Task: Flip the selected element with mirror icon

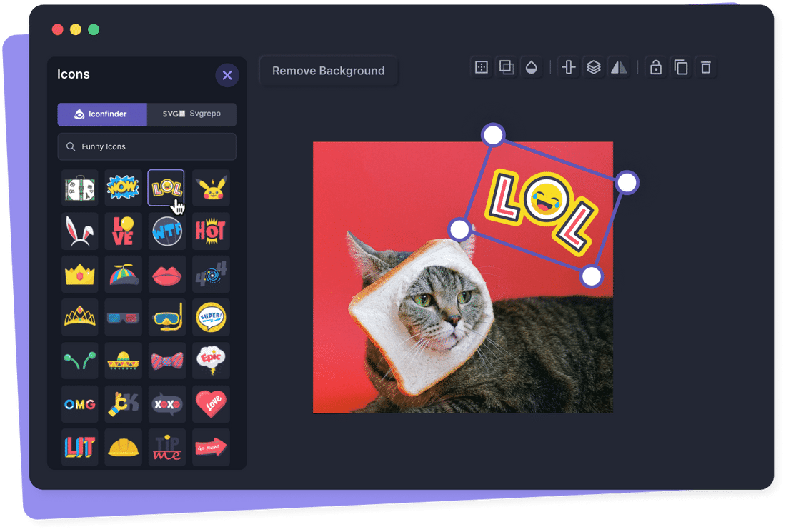Action: tap(619, 67)
